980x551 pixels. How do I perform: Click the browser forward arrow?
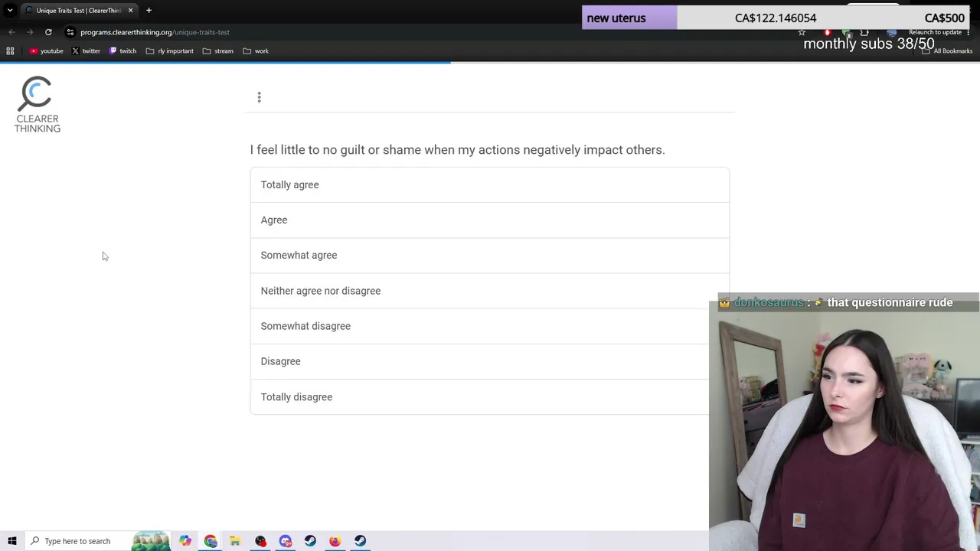30,32
